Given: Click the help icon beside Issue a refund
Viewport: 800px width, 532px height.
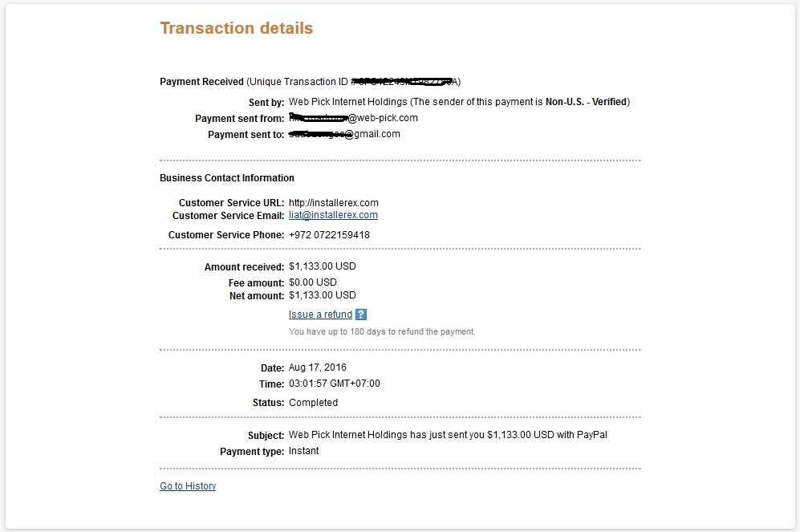Looking at the screenshot, I should coord(361,315).
